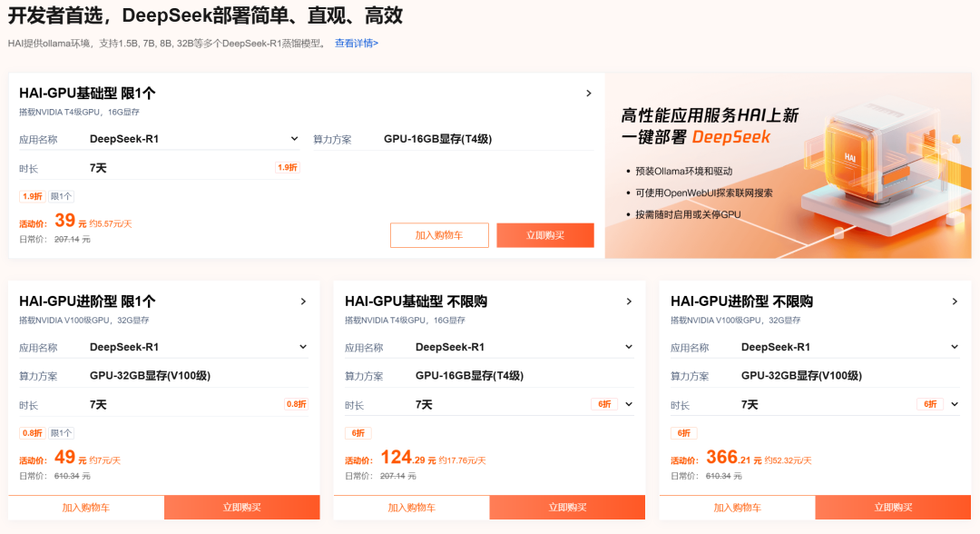Click the 开发者首选 DeepSeek page heading
980x534 pixels.
(205, 15)
